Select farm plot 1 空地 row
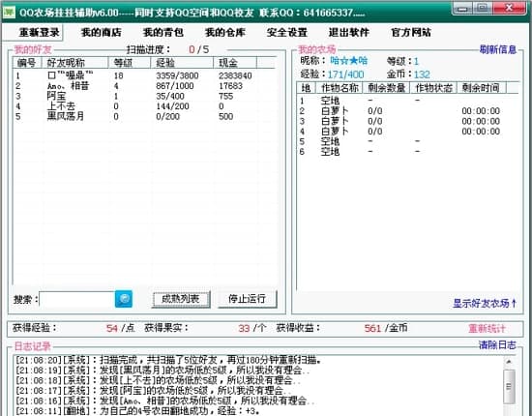The image size is (532, 416). (x=407, y=101)
